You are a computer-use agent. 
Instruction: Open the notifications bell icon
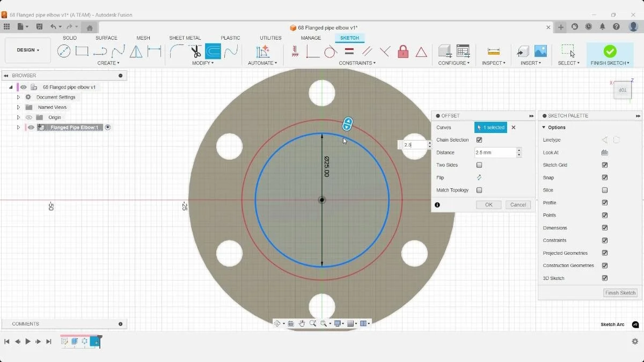pyautogui.click(x=603, y=27)
